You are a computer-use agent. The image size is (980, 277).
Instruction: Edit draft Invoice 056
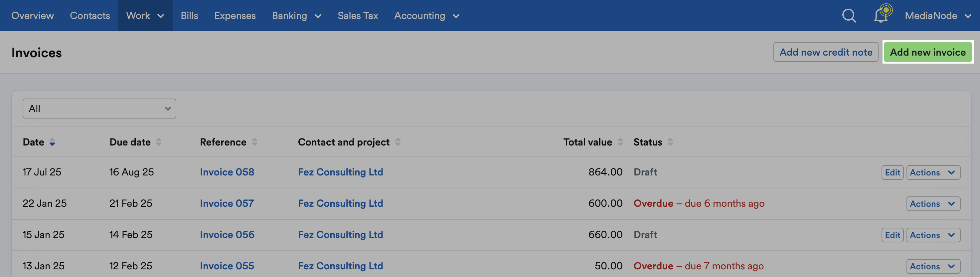[892, 235]
